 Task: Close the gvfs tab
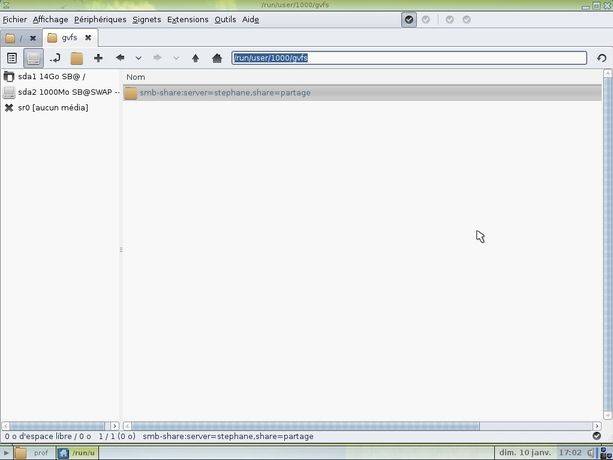tap(88, 38)
